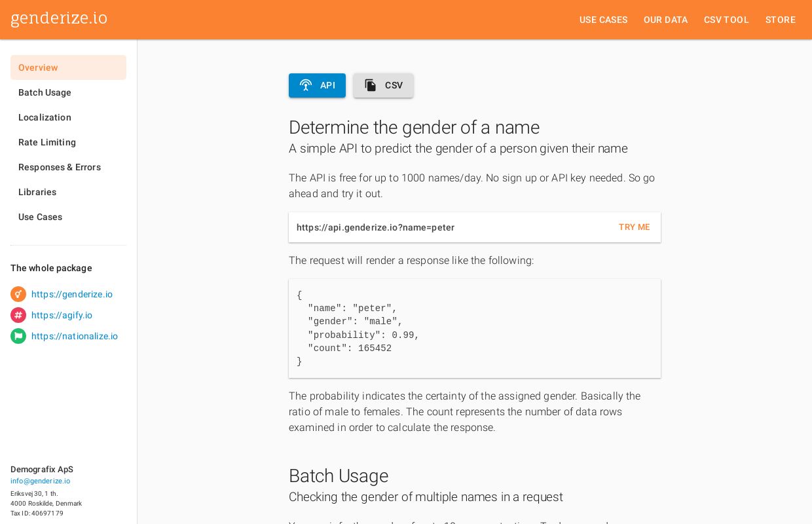The height and width of the screenshot is (524, 812).
Task: Click the Batch Usage heading in the main content
Action: [x=339, y=476]
